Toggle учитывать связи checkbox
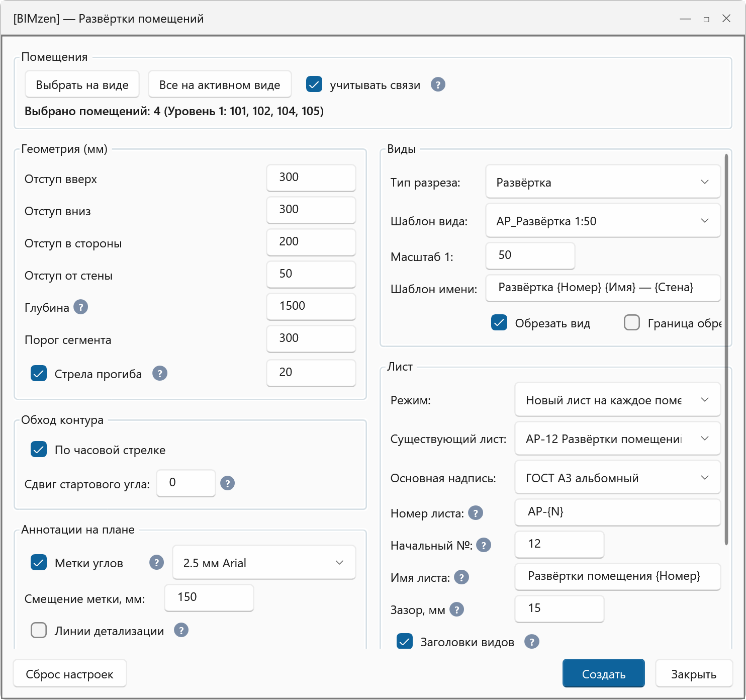This screenshot has width=746, height=700. pos(314,84)
